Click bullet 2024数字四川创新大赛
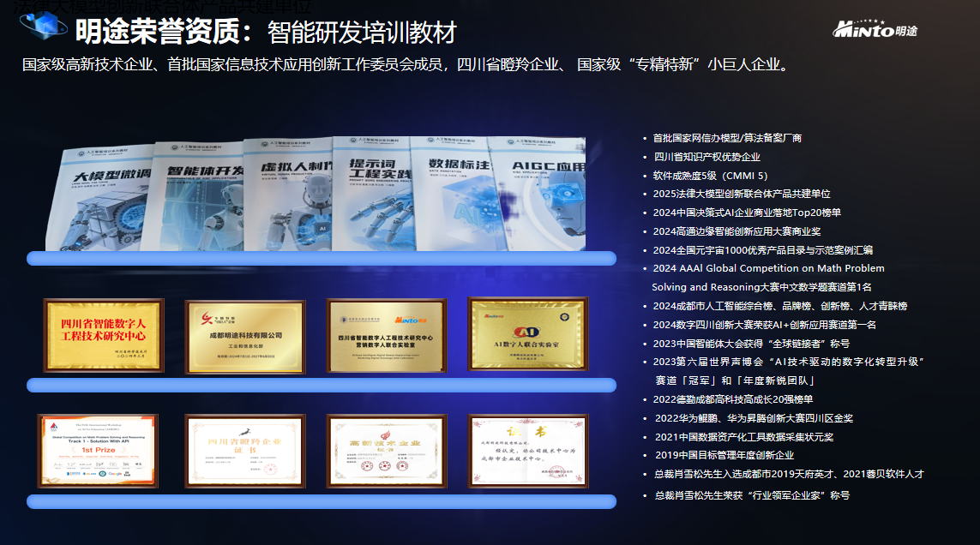The height and width of the screenshot is (545, 980). [x=765, y=325]
